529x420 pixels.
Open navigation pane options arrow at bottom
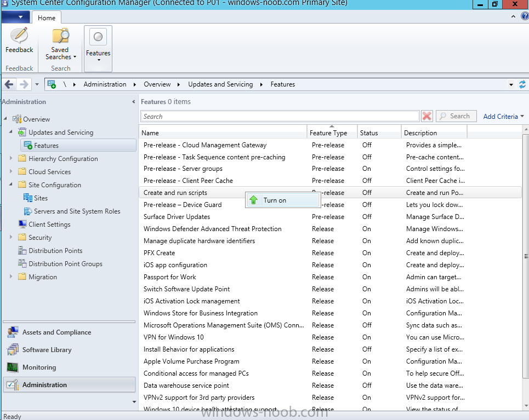pyautogui.click(x=134, y=402)
